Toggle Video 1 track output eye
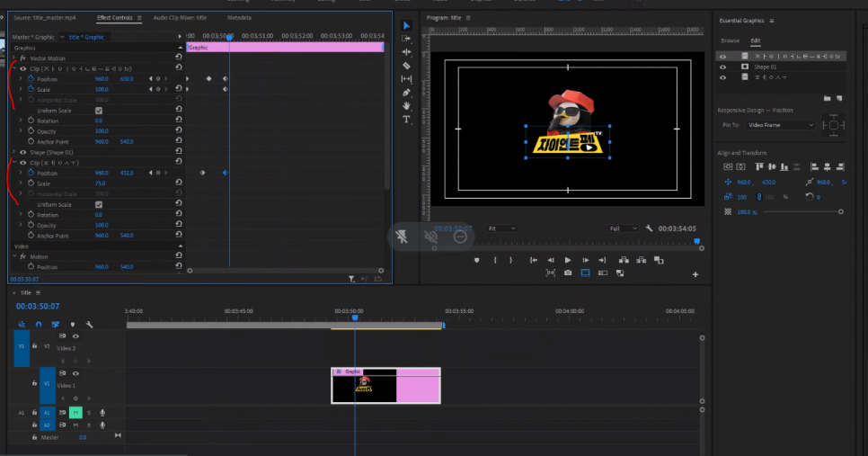 point(75,373)
